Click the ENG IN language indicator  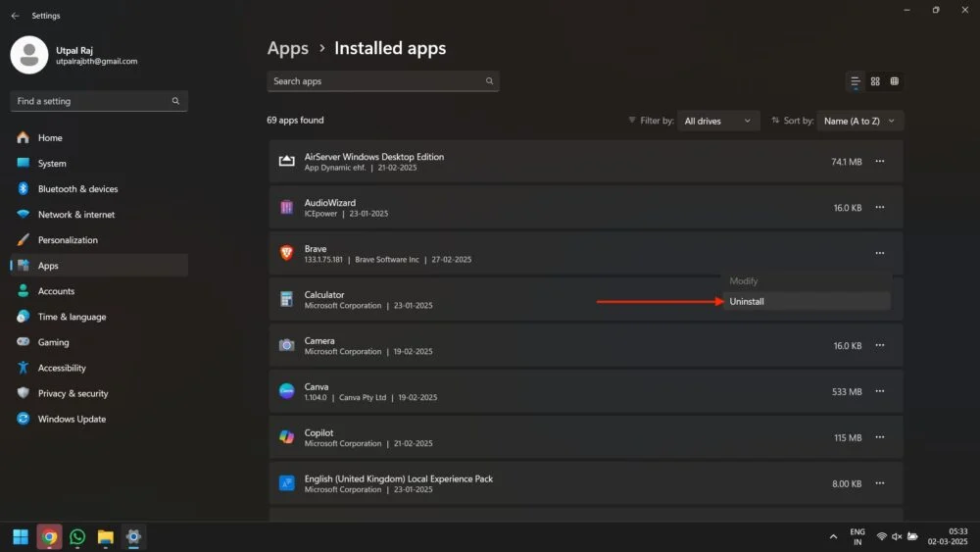click(857, 537)
